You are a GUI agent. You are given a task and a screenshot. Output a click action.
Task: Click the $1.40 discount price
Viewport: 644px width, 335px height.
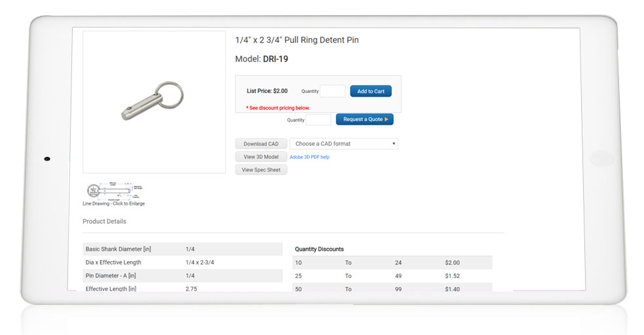[452, 289]
